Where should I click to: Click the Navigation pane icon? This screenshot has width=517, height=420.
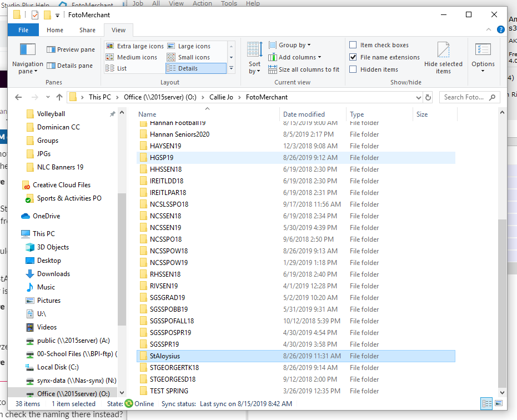coord(28,49)
